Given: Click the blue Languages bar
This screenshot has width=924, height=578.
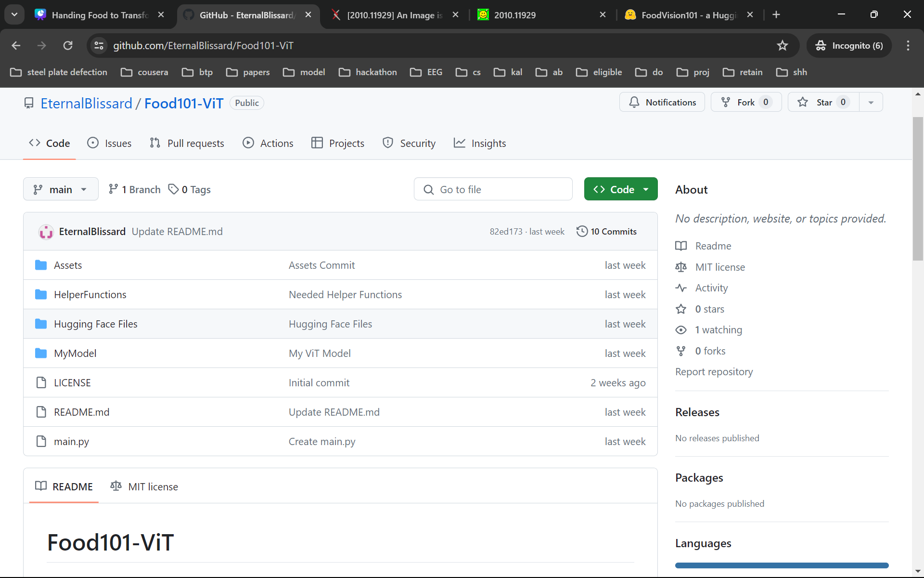Looking at the screenshot, I should [782, 565].
